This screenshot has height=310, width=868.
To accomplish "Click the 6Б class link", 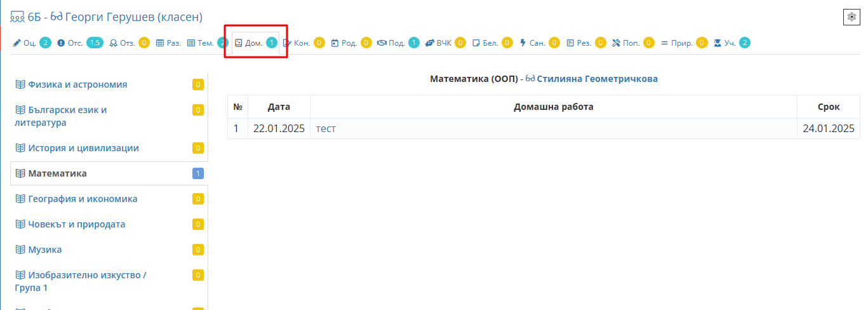I will click(26, 18).
